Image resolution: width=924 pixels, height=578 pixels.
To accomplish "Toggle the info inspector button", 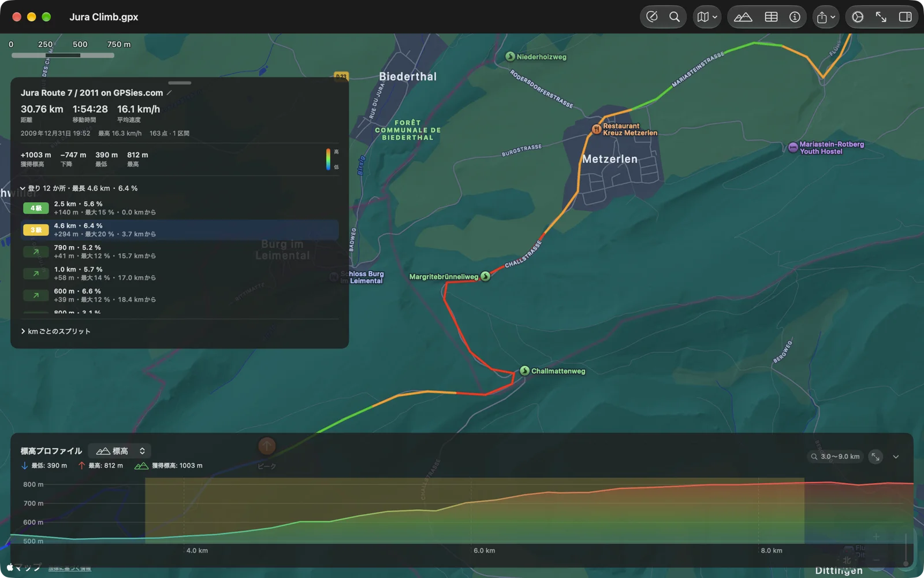I will coord(795,17).
